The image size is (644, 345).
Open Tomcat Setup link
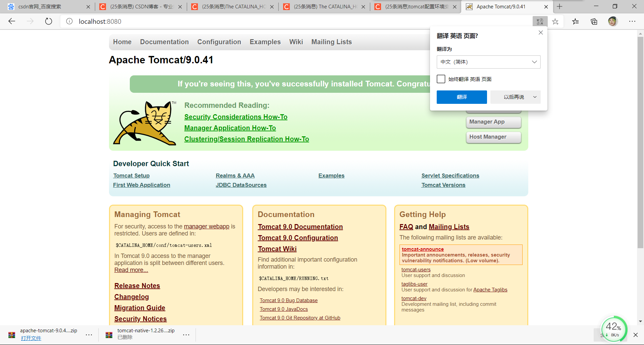(131, 176)
